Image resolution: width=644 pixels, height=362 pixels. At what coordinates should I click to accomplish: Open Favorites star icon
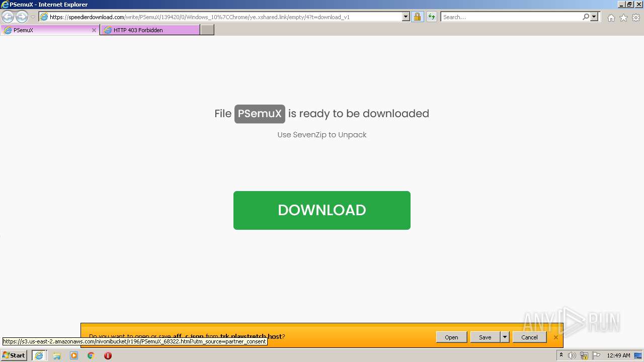[x=623, y=18]
